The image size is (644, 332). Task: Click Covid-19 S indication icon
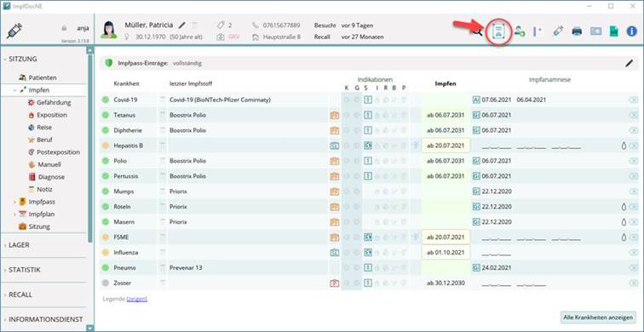[368, 100]
